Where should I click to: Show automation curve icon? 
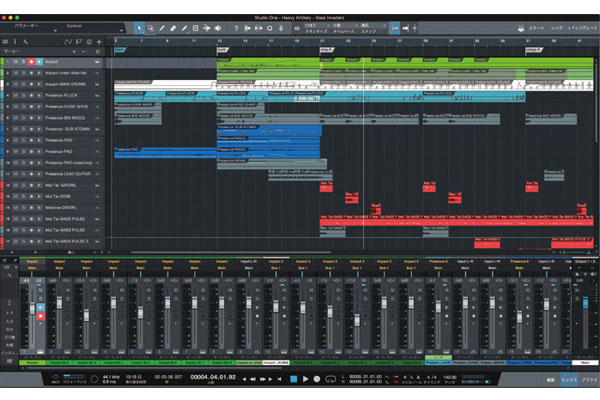point(68,42)
